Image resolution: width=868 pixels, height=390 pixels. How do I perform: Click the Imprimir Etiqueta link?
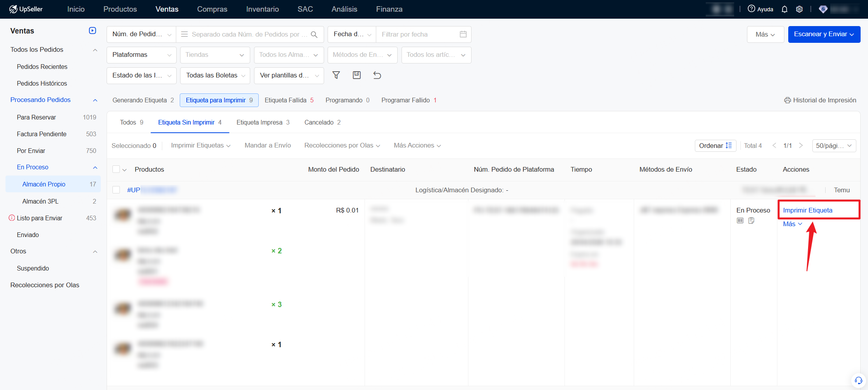tap(807, 210)
